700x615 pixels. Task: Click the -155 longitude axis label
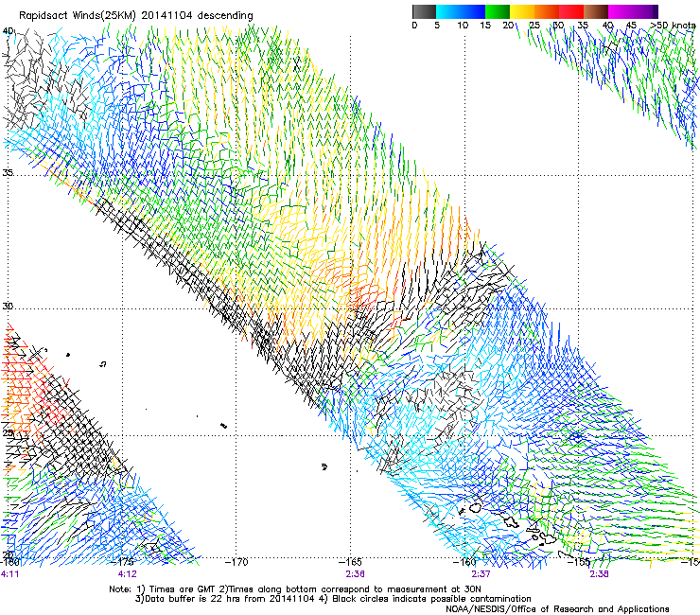tap(579, 562)
